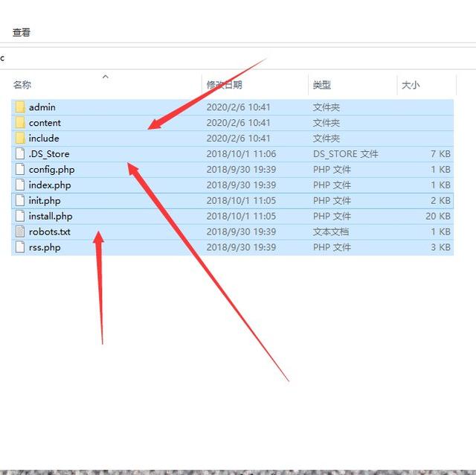476x475 pixels.
Task: Select the file name robots.txt
Action: click(50, 232)
